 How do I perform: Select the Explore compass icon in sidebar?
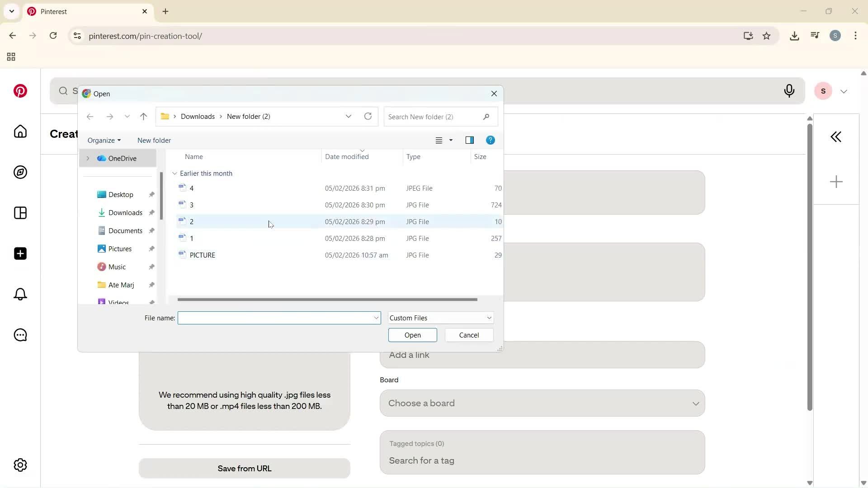(20, 172)
